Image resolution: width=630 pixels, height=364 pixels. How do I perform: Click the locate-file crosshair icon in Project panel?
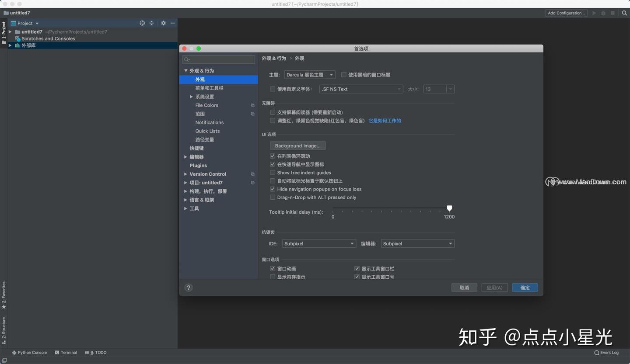coord(142,23)
